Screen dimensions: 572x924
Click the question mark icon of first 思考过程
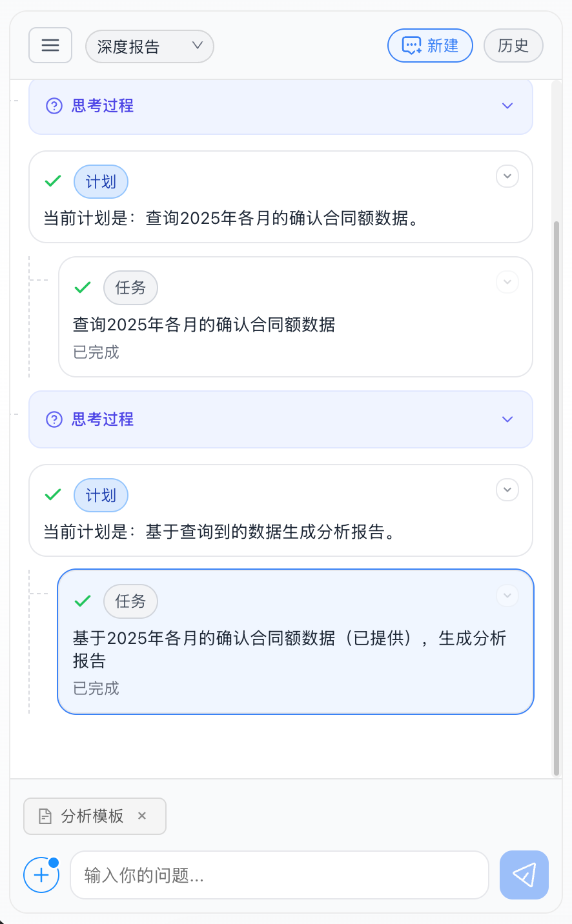click(x=54, y=106)
